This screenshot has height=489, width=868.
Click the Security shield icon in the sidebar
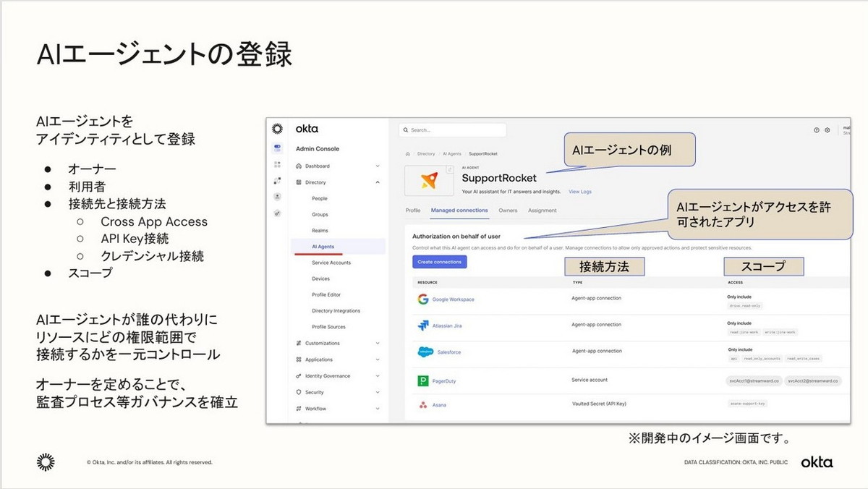299,392
